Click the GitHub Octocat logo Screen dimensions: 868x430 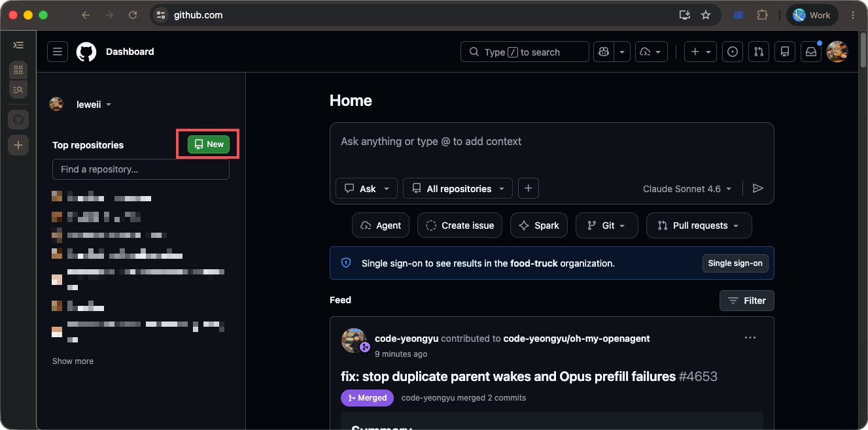pyautogui.click(x=86, y=52)
